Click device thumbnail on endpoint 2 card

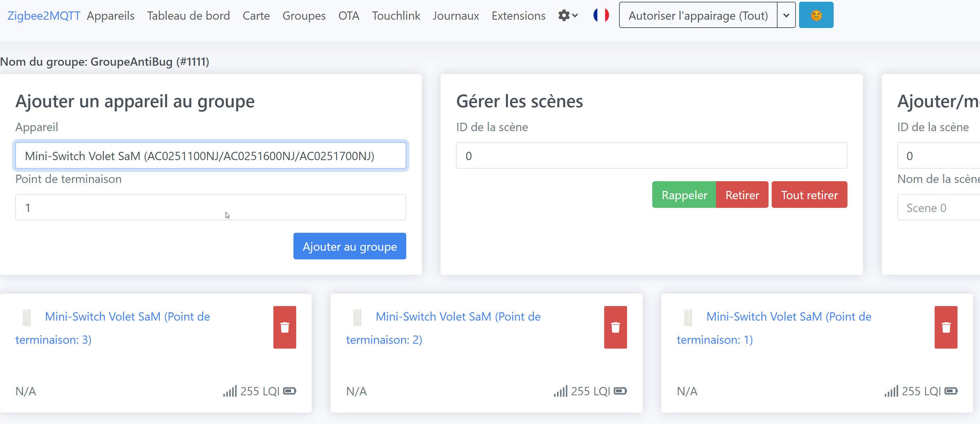pyautogui.click(x=357, y=317)
